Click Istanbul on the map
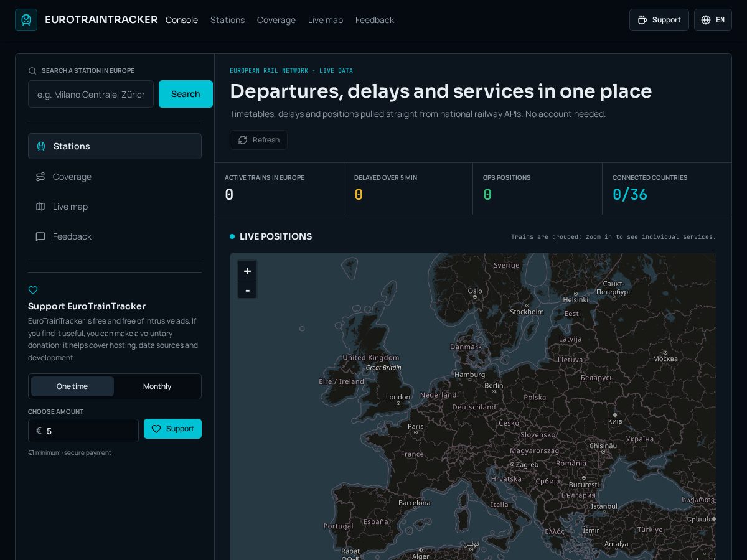This screenshot has width=747, height=560. [x=604, y=506]
